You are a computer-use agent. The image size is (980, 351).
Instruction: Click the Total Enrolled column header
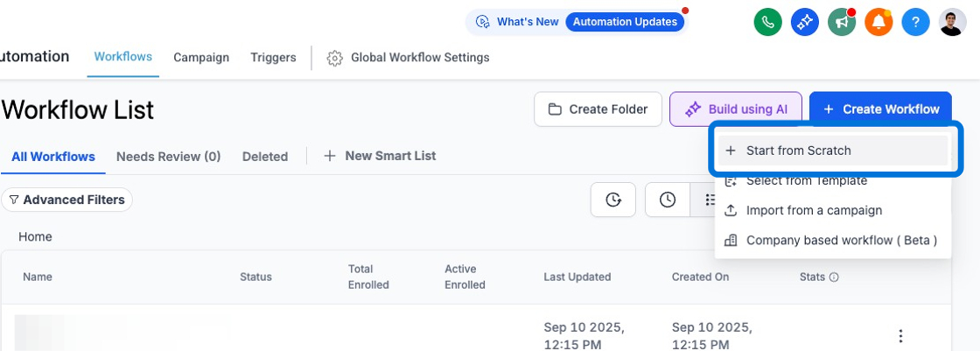tap(368, 277)
